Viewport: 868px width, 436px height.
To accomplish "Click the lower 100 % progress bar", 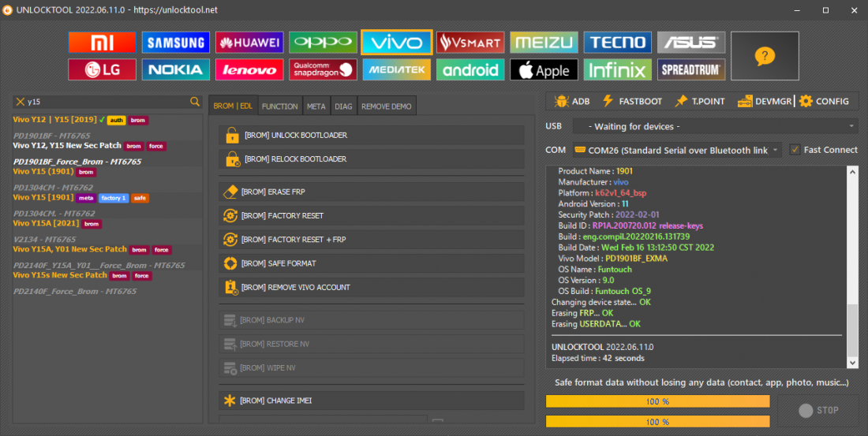I will [x=657, y=422].
